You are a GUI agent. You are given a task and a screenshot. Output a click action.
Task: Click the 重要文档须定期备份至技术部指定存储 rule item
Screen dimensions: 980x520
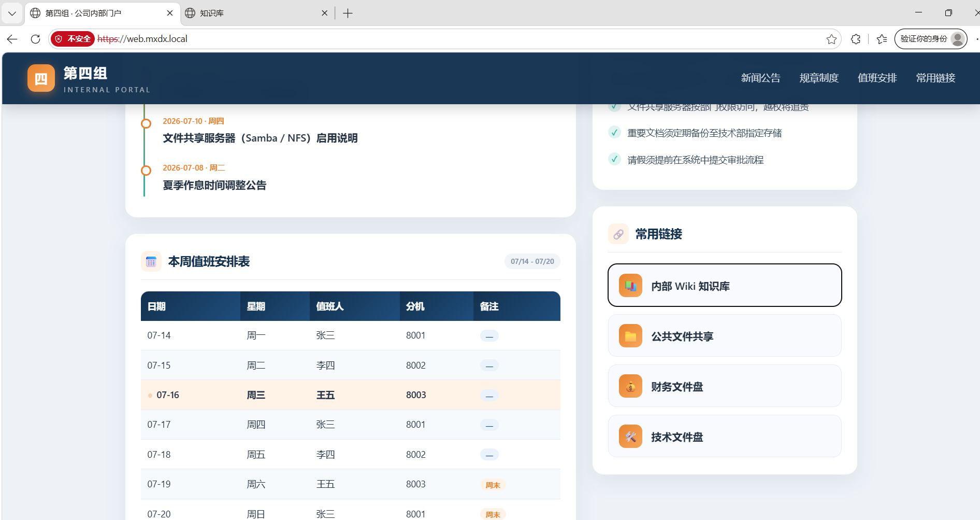tap(704, 133)
